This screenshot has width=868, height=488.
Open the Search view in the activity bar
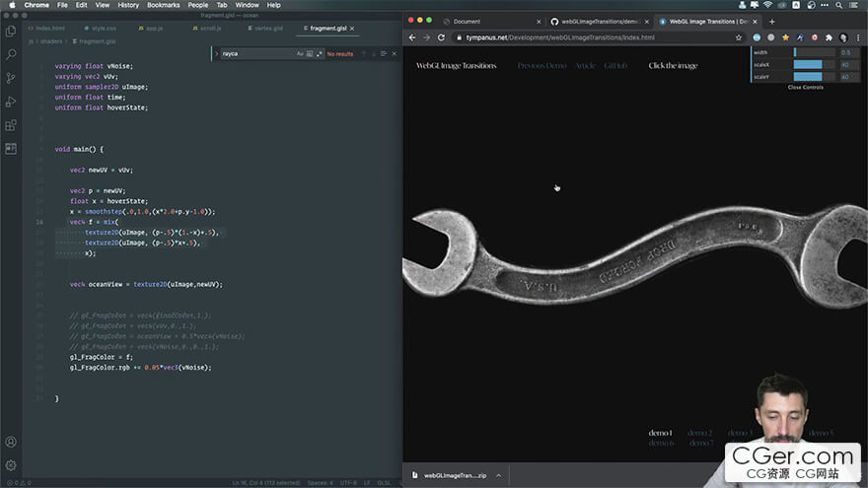(11, 55)
